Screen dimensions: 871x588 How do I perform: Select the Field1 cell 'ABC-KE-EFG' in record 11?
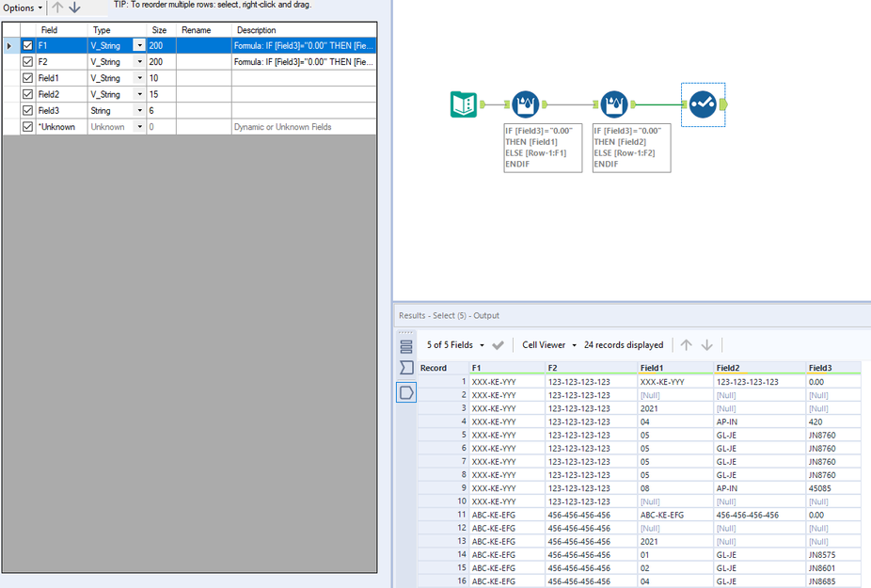(x=675, y=516)
